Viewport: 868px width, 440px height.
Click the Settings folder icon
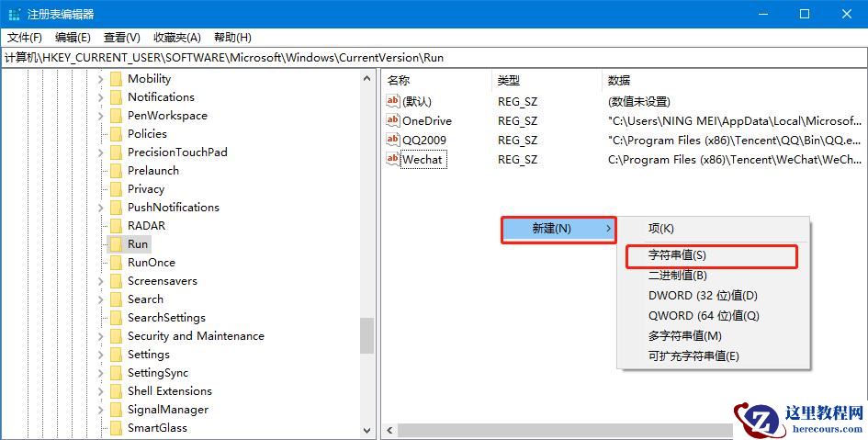pyautogui.click(x=116, y=355)
